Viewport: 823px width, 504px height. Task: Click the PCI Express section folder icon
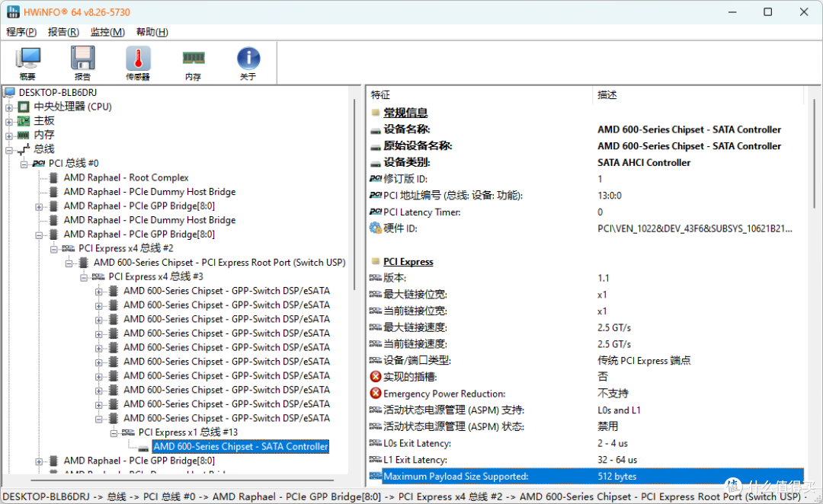click(375, 261)
